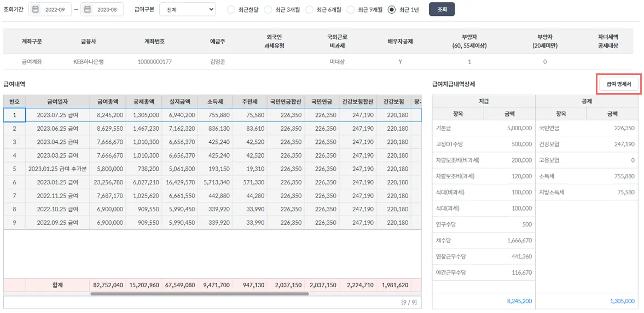
Task: Click the 연장근무수당 item
Action: tap(452, 256)
